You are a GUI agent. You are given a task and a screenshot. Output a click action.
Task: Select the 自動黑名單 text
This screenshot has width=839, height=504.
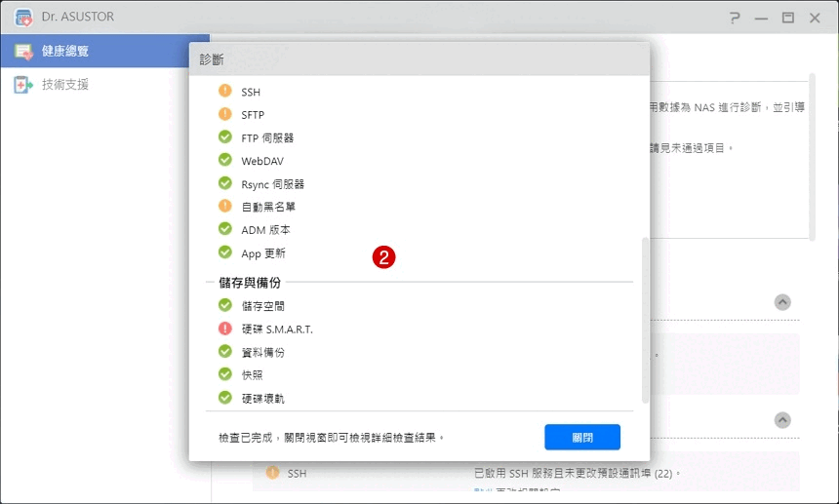(x=268, y=207)
